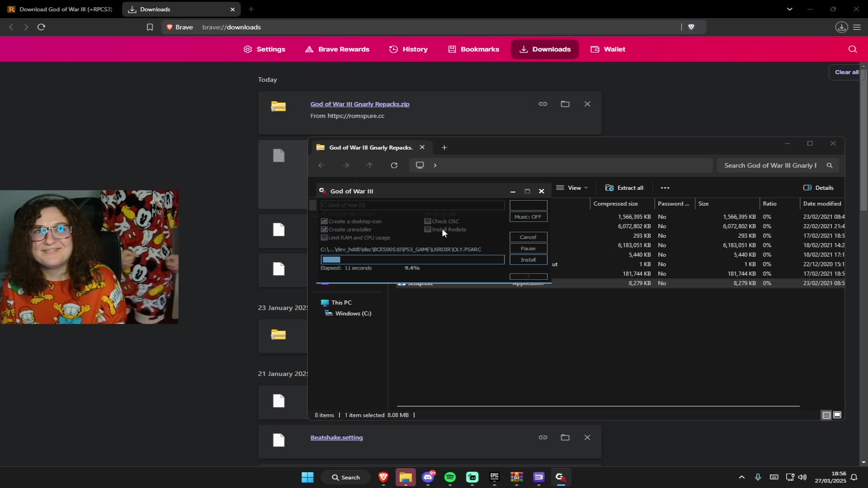Copy download link for God of War zip
This screenshot has height=488, width=868.
[543, 104]
